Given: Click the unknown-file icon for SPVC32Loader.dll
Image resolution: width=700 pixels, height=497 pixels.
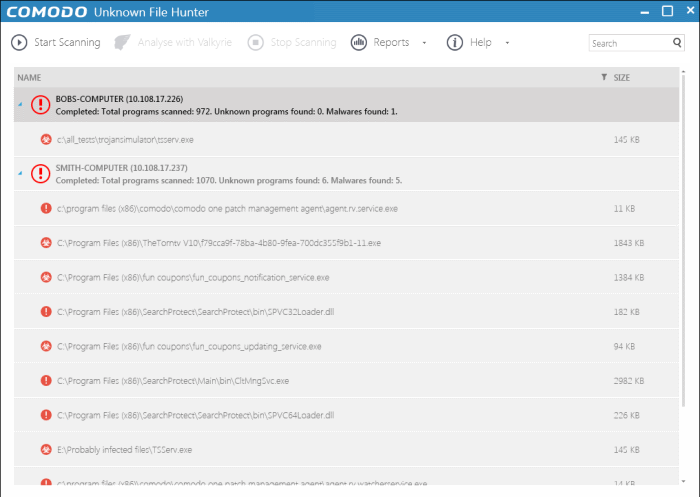Looking at the screenshot, I should coord(46,311).
